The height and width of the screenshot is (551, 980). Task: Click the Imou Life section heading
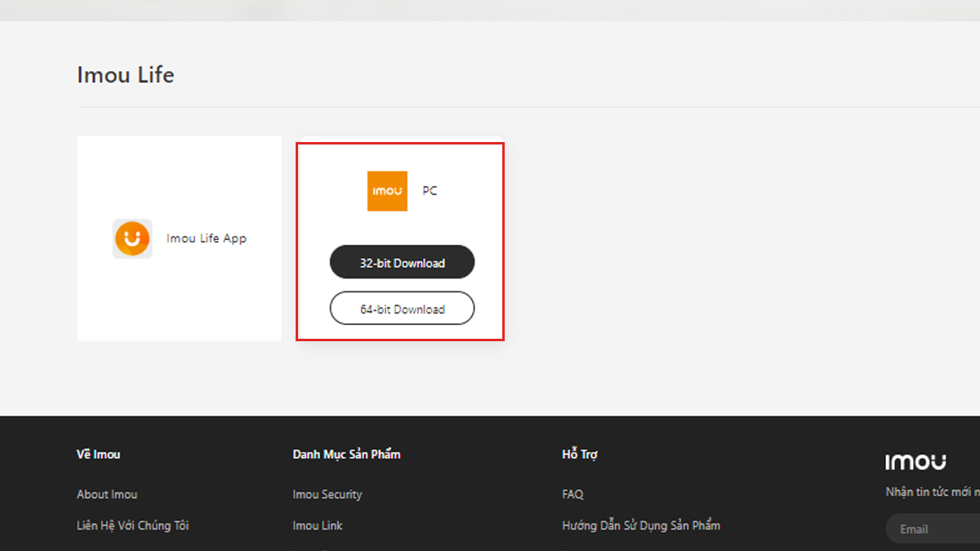[125, 75]
